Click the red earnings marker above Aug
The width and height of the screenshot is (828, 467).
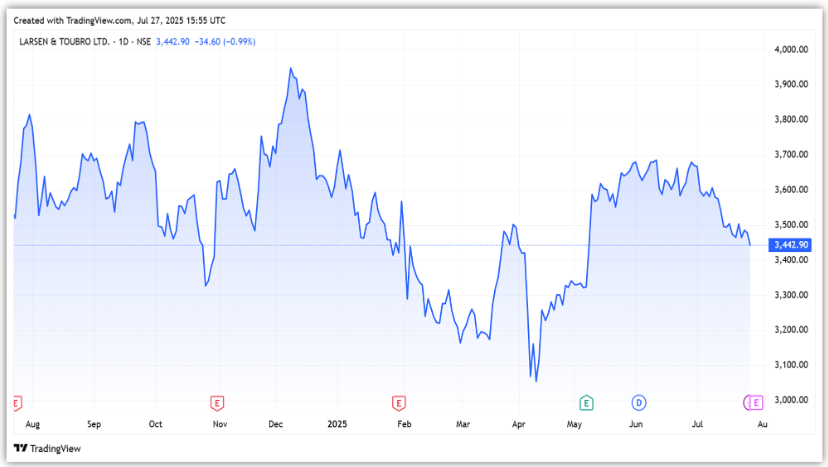tap(17, 402)
